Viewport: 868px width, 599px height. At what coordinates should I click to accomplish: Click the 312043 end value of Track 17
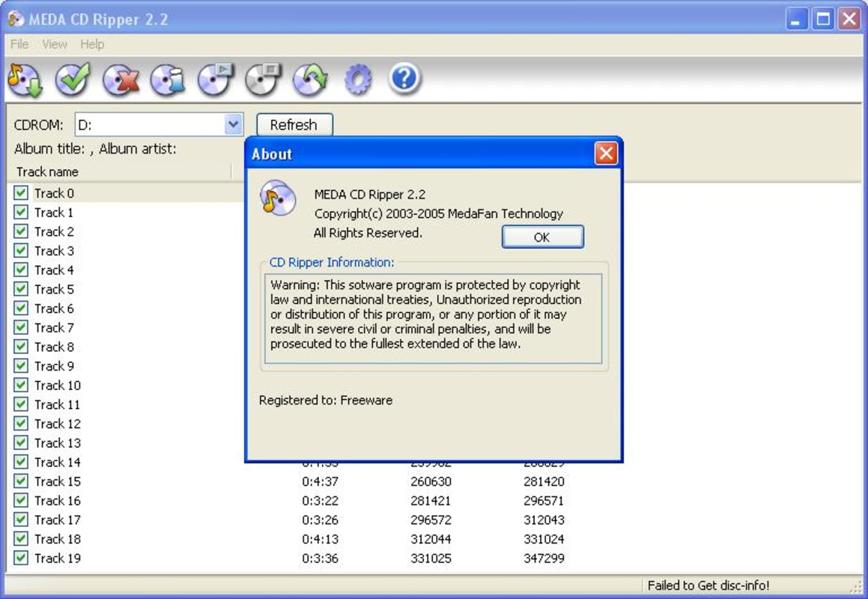pyautogui.click(x=544, y=520)
